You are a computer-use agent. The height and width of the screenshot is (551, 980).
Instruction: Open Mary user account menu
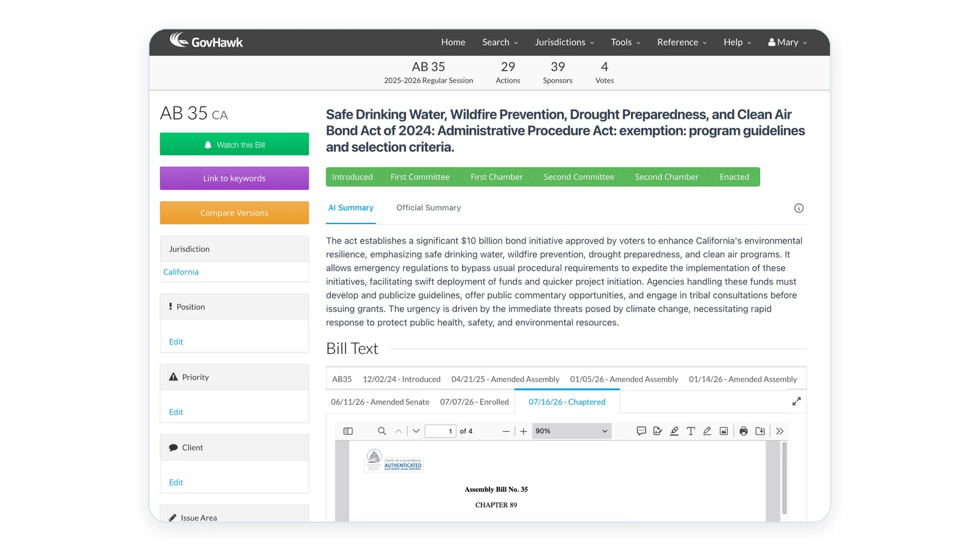(x=788, y=42)
